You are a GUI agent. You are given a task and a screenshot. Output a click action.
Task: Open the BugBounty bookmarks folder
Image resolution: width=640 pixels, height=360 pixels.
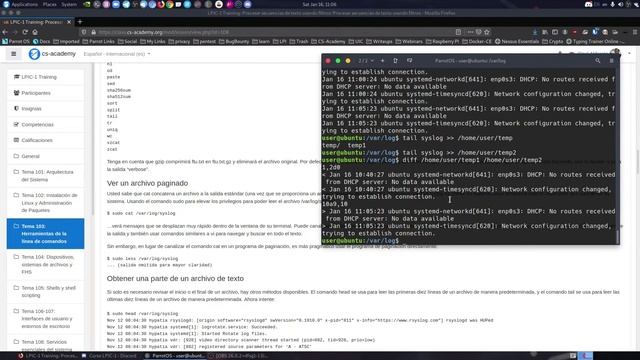[x=234, y=41]
